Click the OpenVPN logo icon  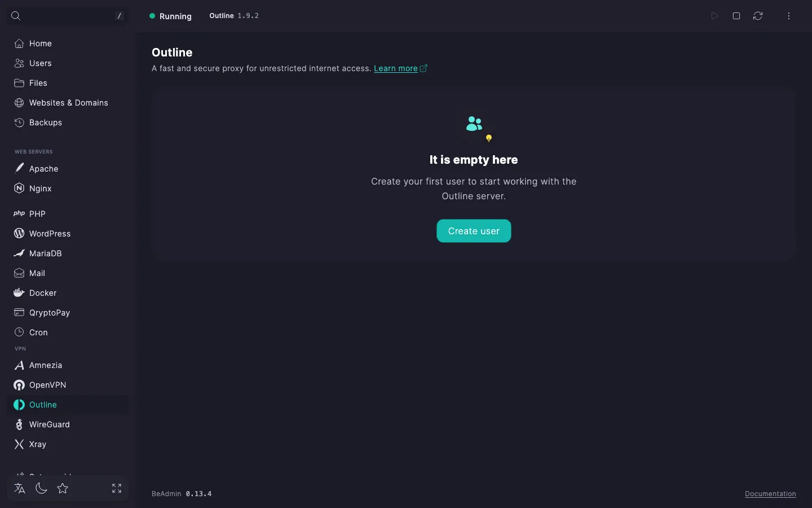coord(19,385)
